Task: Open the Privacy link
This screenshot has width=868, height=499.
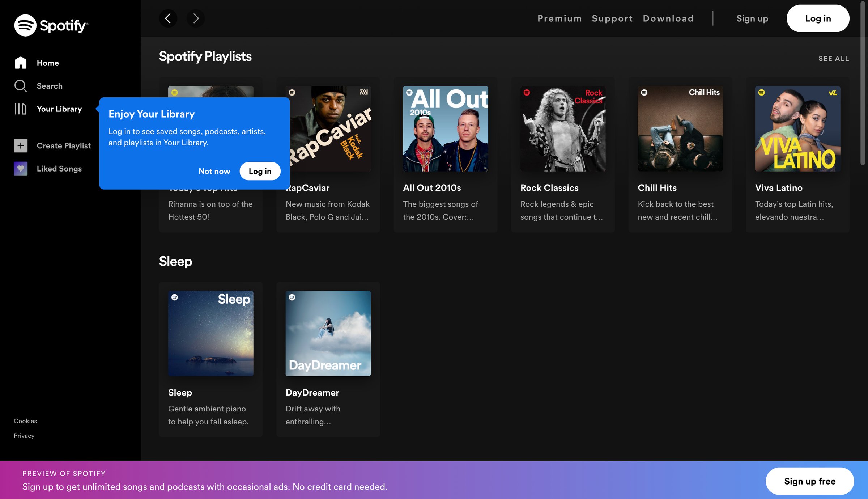Action: click(24, 436)
